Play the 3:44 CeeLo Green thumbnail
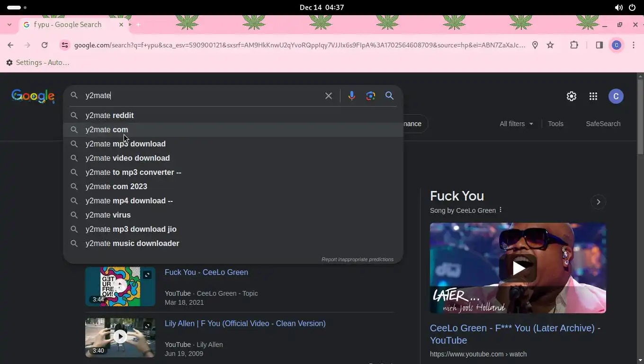This screenshot has width=644, height=364. pyautogui.click(x=120, y=286)
